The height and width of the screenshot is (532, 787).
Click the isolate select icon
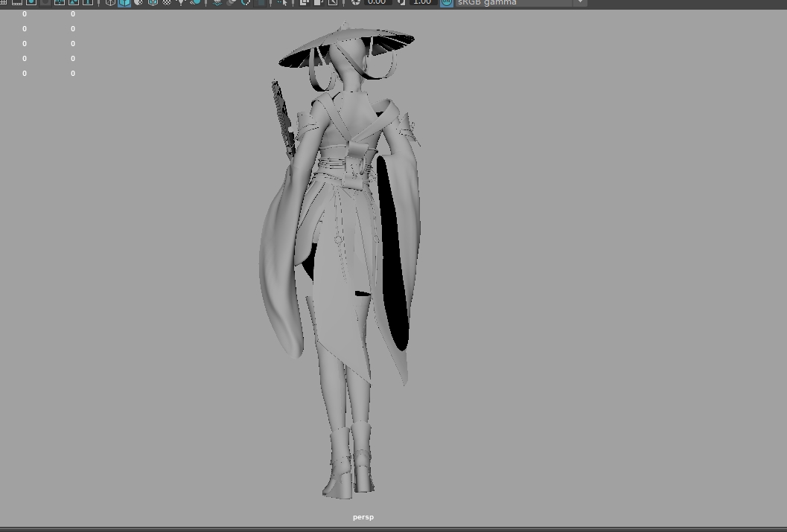(x=283, y=3)
